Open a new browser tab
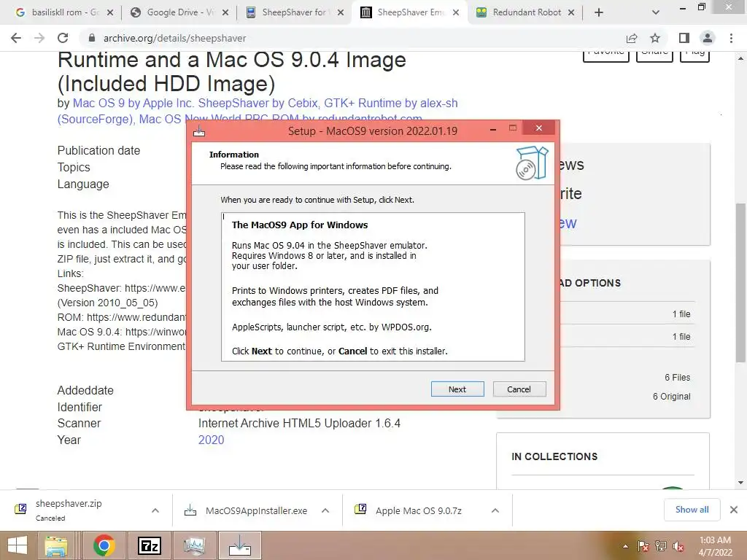Screen dimensions: 747x560 click(x=599, y=12)
